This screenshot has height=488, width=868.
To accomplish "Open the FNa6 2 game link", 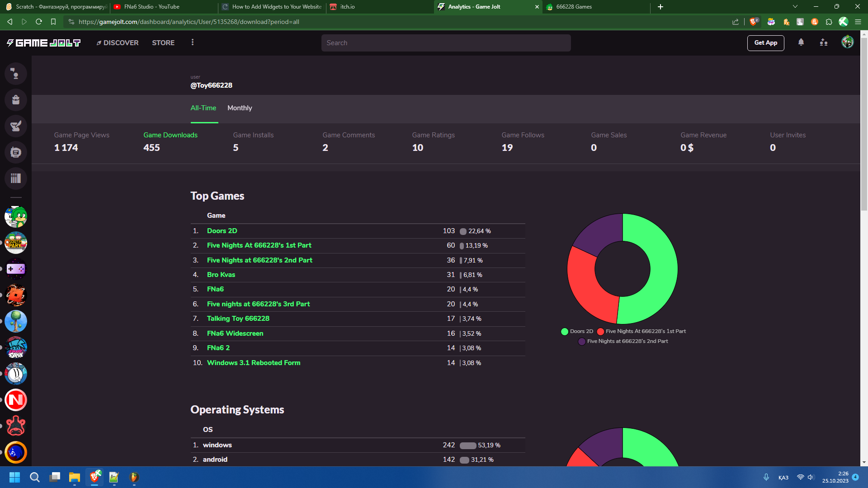I will point(218,348).
